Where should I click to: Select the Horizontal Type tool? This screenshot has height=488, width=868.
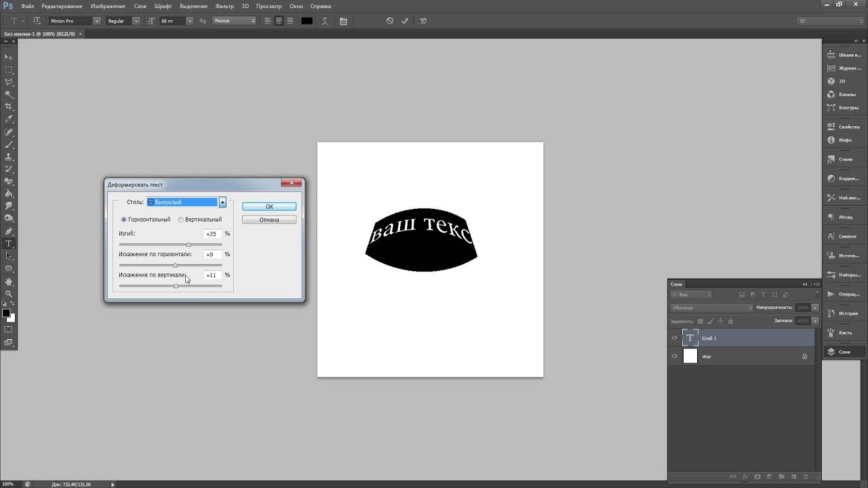(9, 243)
